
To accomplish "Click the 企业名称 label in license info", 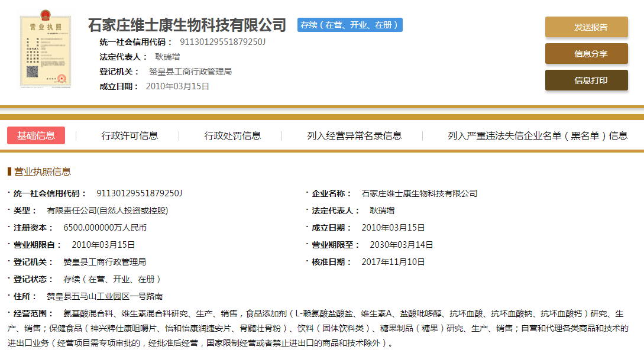I will [x=332, y=193].
